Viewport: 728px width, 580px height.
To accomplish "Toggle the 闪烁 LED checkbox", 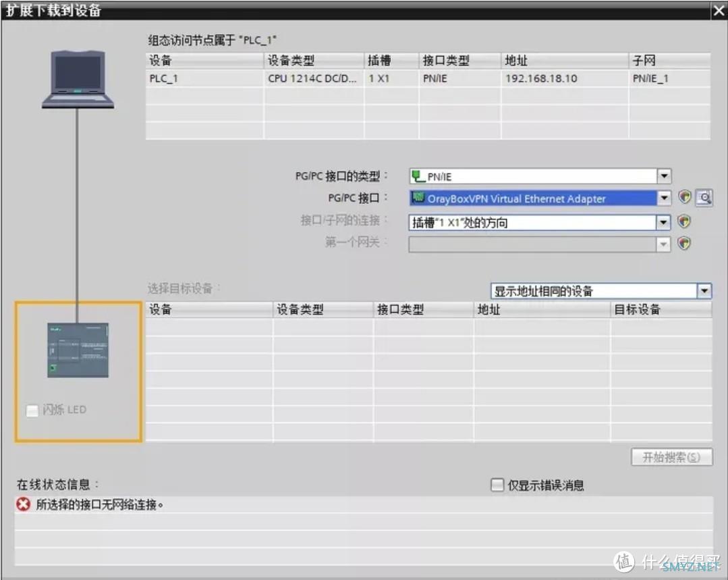I will coord(32,411).
